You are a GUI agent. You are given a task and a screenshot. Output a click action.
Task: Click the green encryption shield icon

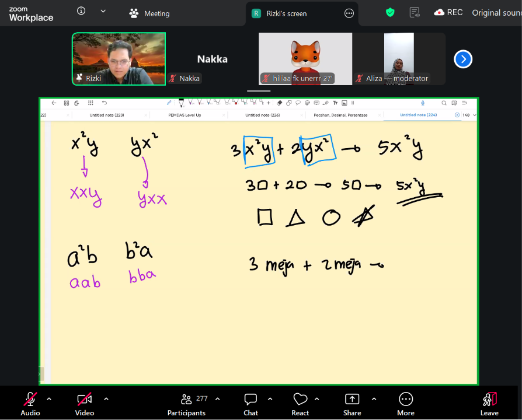[390, 13]
